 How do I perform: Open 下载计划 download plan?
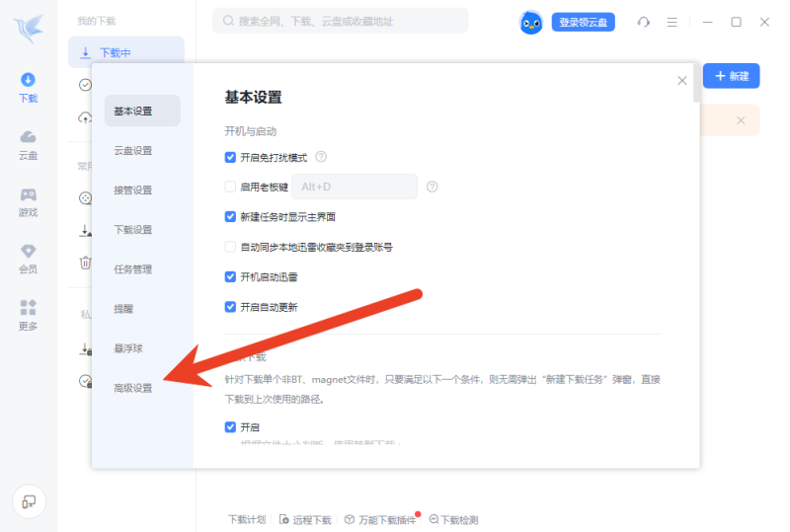(247, 519)
